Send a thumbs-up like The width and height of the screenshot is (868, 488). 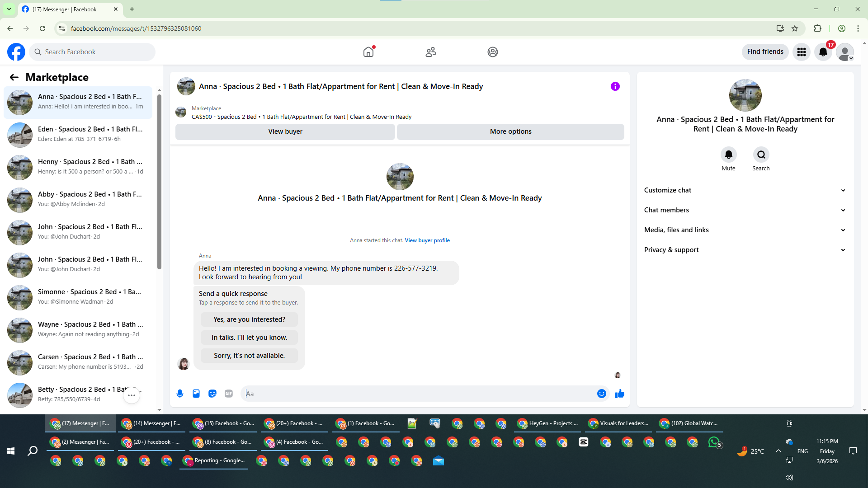click(620, 394)
